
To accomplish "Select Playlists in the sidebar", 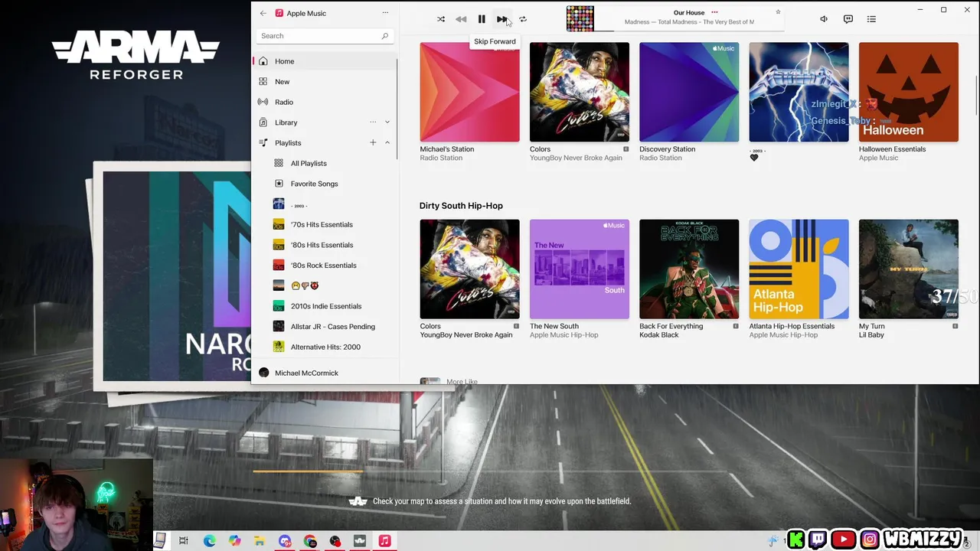I will click(x=325, y=143).
